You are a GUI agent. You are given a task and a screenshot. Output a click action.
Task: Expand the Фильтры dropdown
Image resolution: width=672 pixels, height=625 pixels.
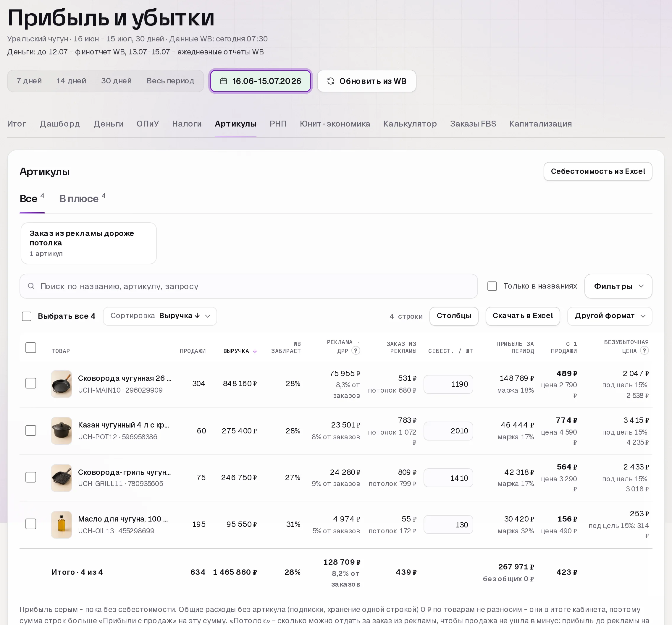(x=618, y=286)
